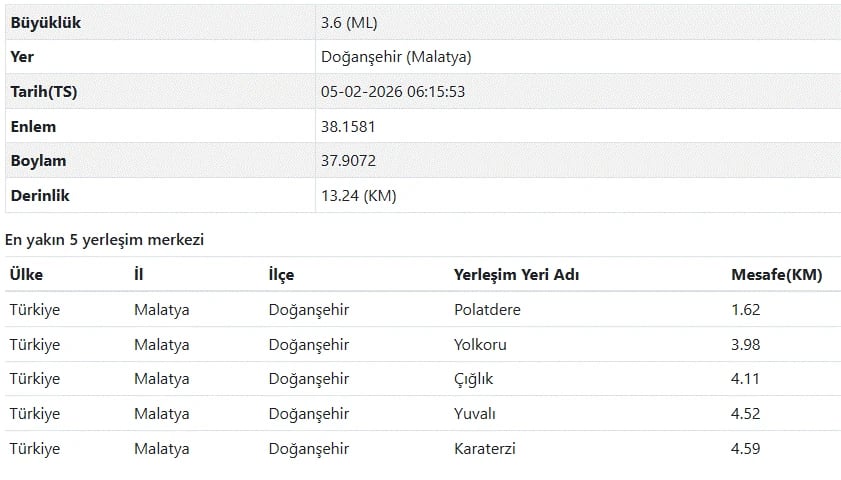This screenshot has height=480, width=841.
Task: Select the Yuvalı settlement name
Action: point(475,414)
